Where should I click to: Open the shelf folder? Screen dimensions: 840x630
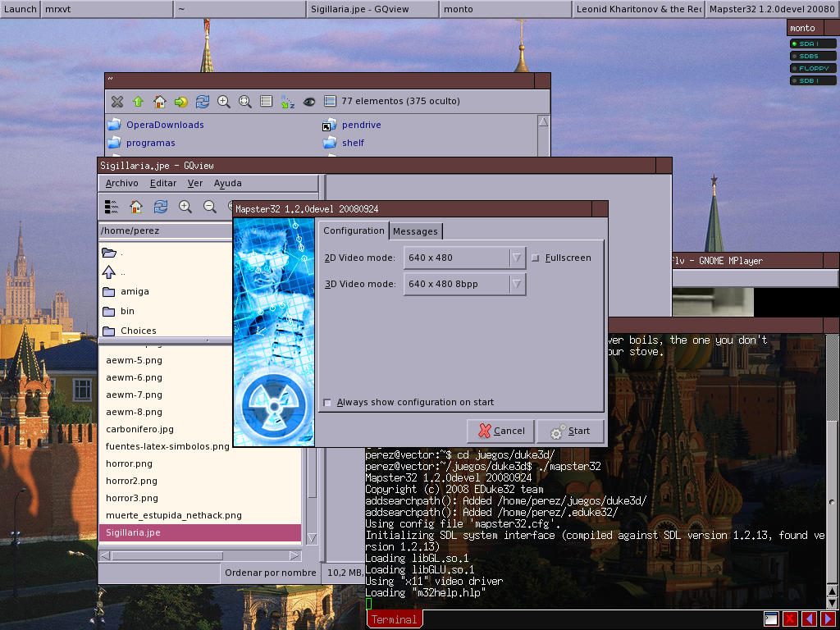pos(344,143)
